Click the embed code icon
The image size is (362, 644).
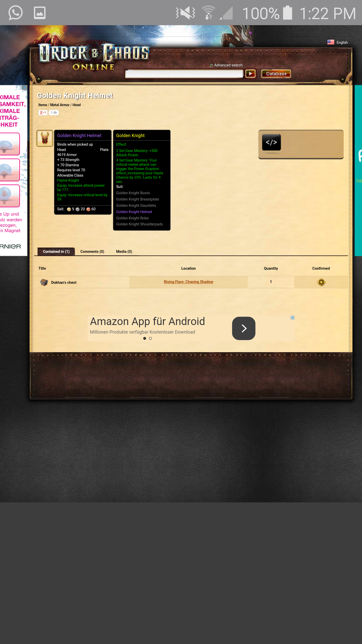point(271,142)
